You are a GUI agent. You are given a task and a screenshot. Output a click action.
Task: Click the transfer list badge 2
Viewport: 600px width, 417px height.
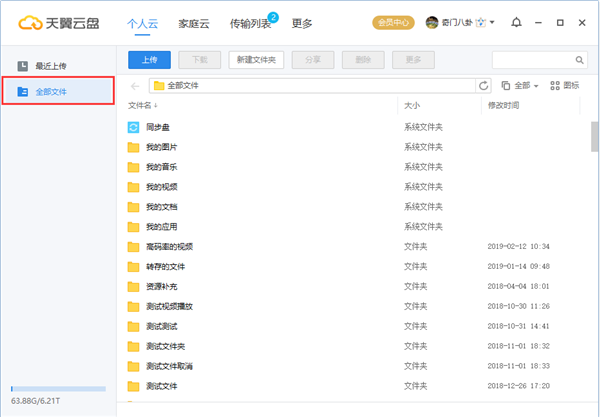pyautogui.click(x=273, y=17)
